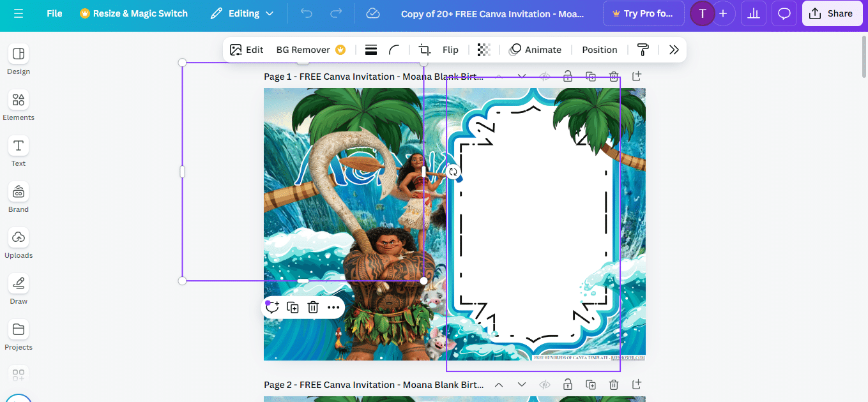Select the Draw tool in sidebar
Image resolution: width=868 pixels, height=402 pixels.
click(x=19, y=289)
